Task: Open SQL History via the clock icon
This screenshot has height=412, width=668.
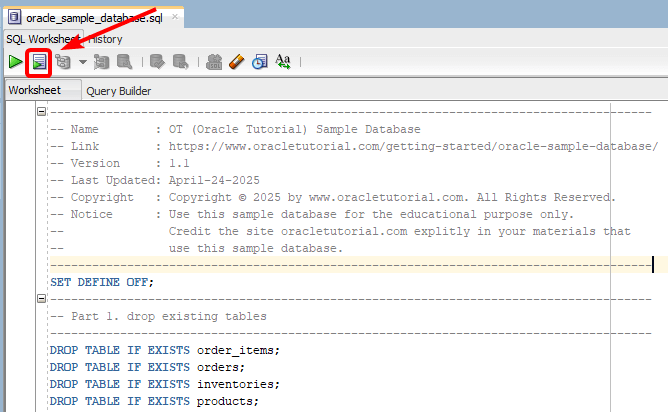Action: [259, 62]
